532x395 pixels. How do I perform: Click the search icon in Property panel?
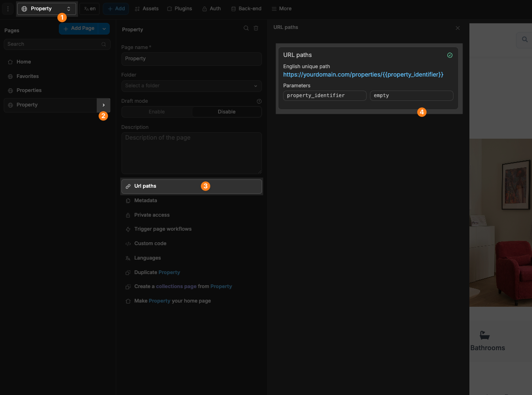tap(246, 28)
